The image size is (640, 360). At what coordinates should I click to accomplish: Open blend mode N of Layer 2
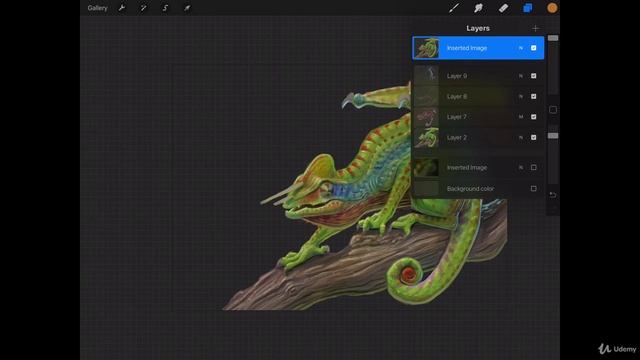(521, 138)
